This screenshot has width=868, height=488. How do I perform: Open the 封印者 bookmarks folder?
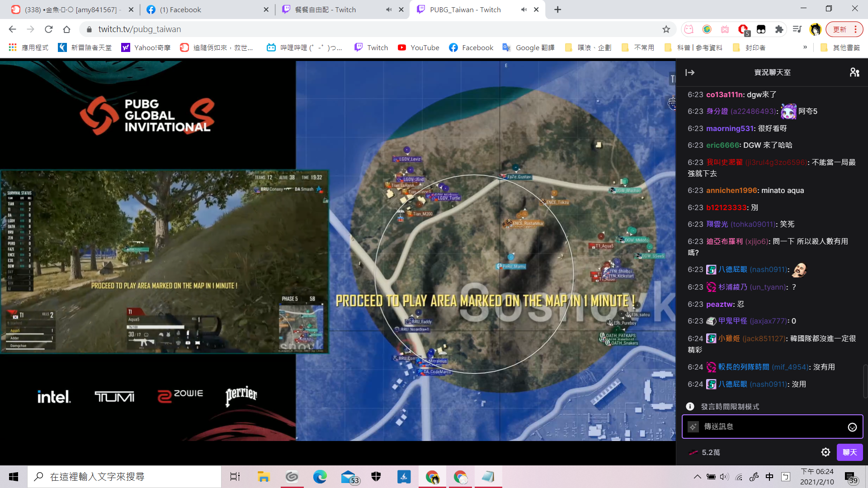[x=750, y=47]
